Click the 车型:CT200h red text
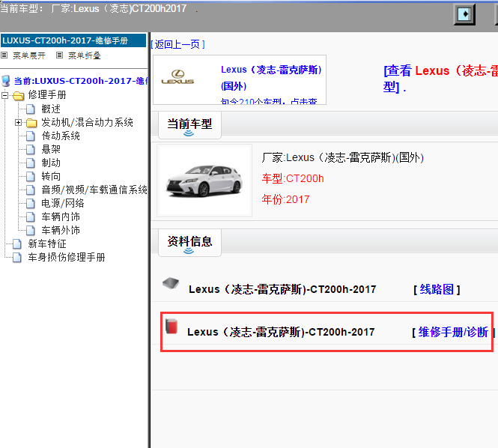The image size is (498, 448). pos(293,178)
